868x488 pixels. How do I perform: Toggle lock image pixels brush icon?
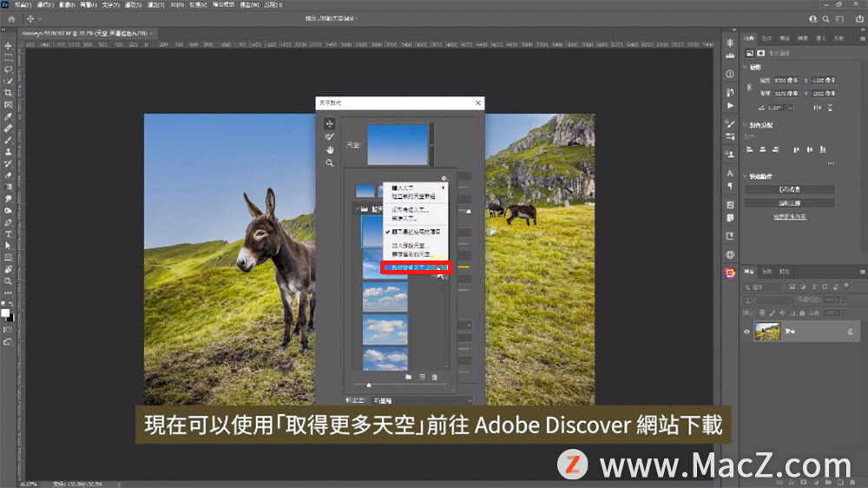773,313
